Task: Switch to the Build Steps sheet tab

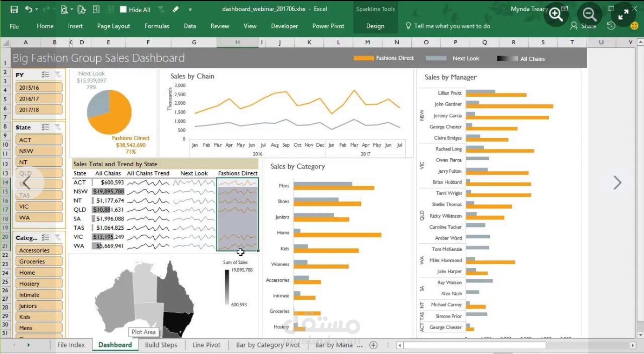Action: pos(161,345)
